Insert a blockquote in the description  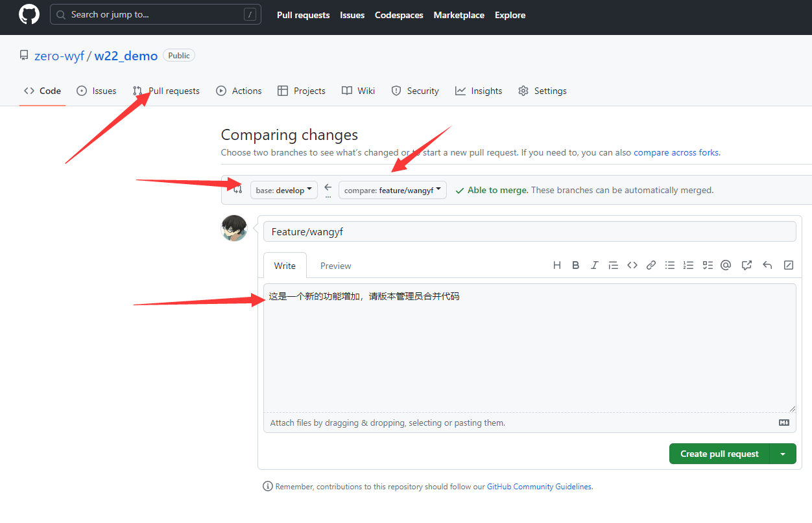pos(613,265)
